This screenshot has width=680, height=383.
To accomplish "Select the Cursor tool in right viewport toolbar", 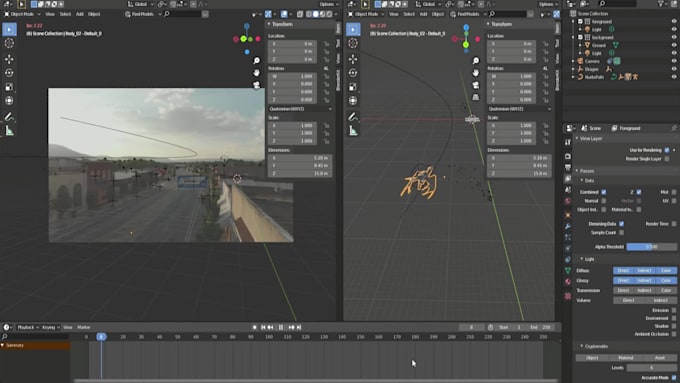I will coord(353,43).
